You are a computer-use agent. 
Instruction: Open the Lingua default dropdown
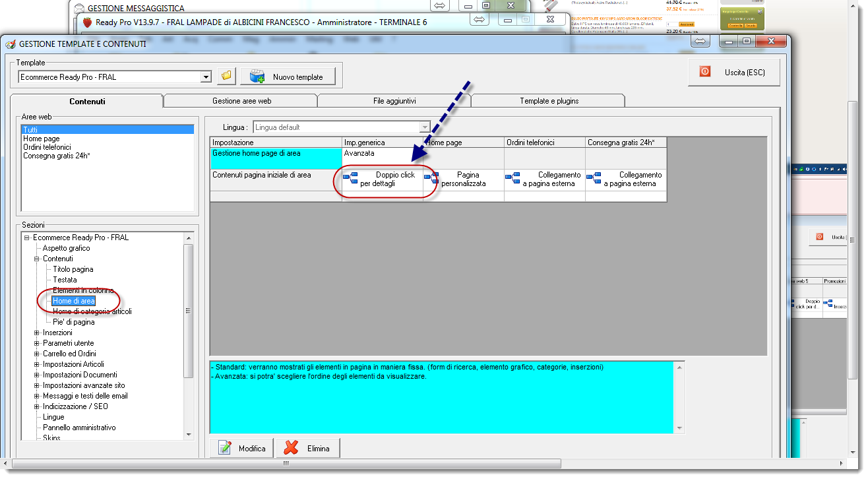(x=425, y=127)
